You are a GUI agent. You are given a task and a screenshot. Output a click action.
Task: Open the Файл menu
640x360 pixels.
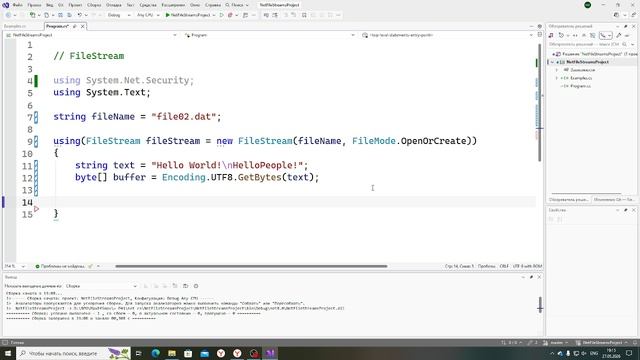coord(17,5)
